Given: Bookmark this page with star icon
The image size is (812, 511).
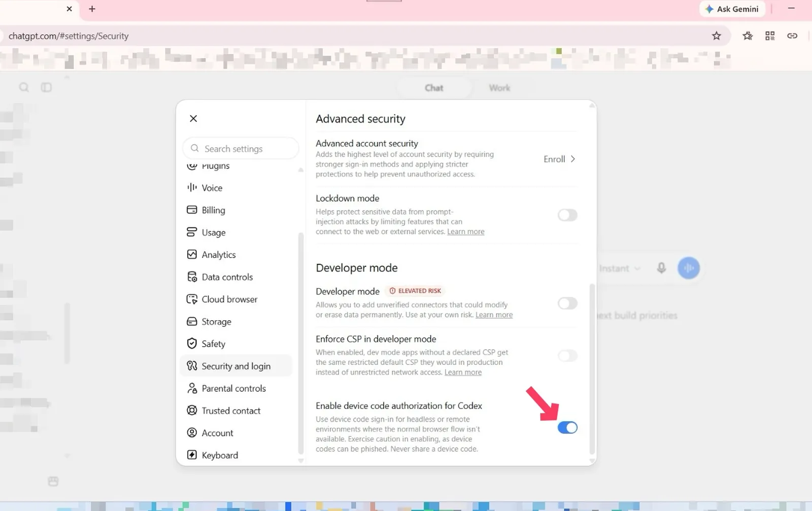Looking at the screenshot, I should [x=716, y=36].
